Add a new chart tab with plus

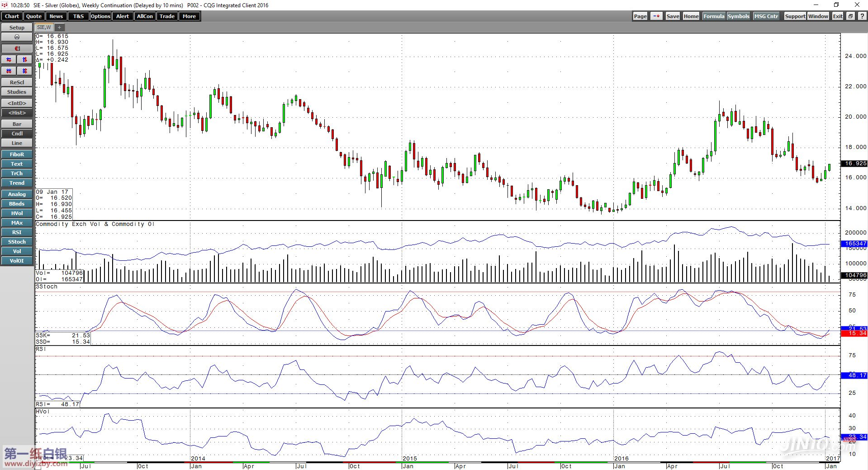point(59,28)
